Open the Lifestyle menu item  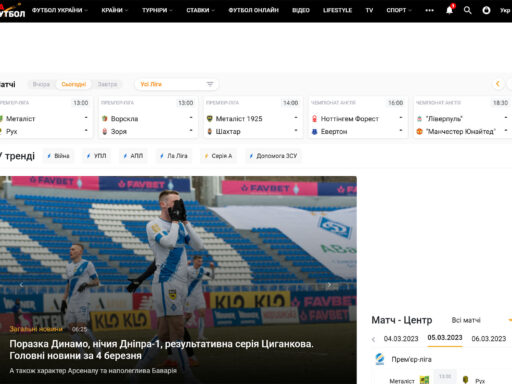coord(337,10)
